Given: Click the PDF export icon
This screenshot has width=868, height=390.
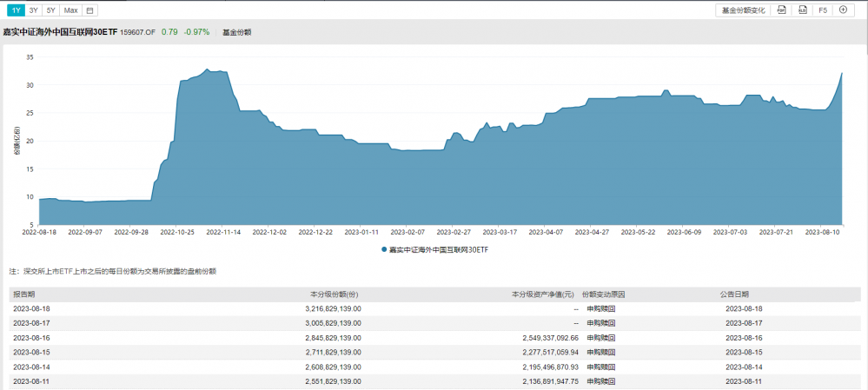Looking at the screenshot, I should 781,10.
